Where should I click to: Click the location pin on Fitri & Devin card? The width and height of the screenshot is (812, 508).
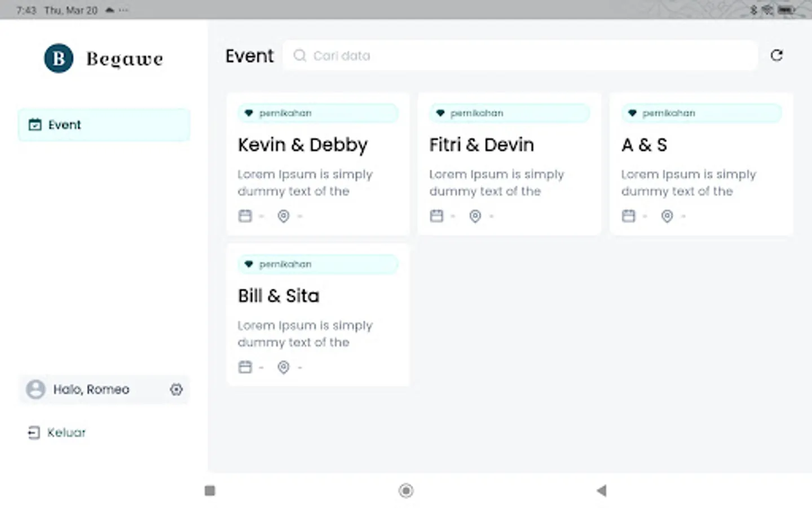(x=475, y=216)
